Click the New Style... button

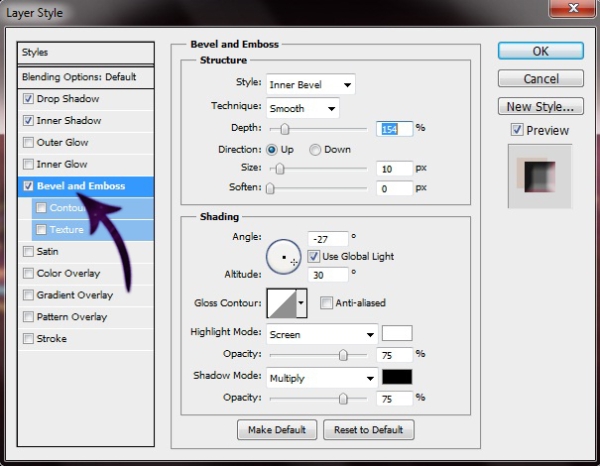click(x=540, y=106)
